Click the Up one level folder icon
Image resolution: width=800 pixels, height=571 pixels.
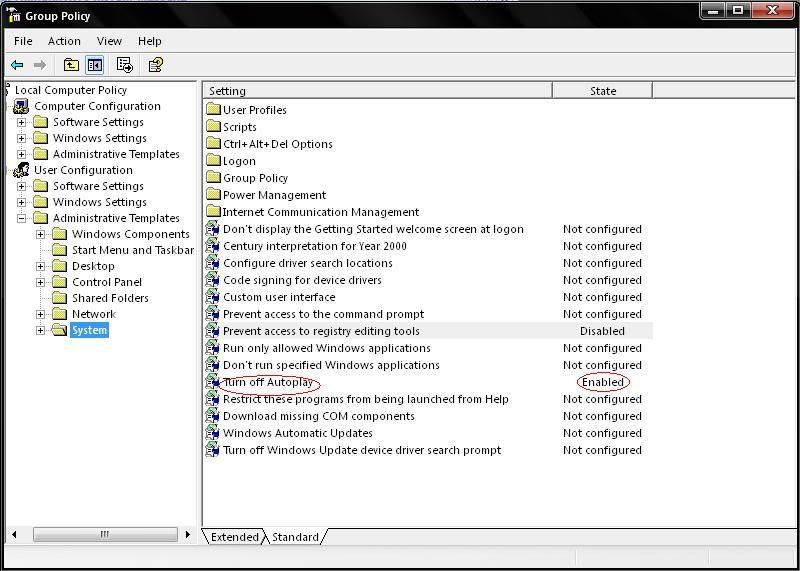click(71, 65)
